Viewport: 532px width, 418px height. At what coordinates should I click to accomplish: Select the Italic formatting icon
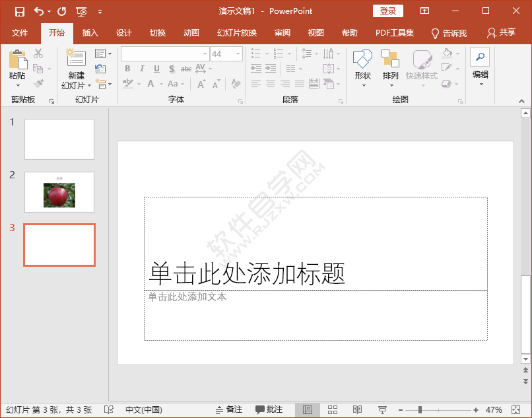click(x=142, y=69)
